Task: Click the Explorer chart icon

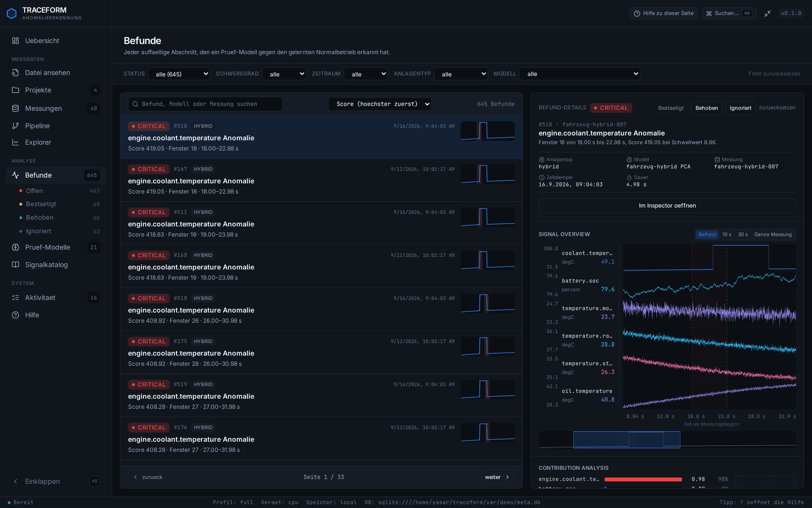Action: (15, 142)
